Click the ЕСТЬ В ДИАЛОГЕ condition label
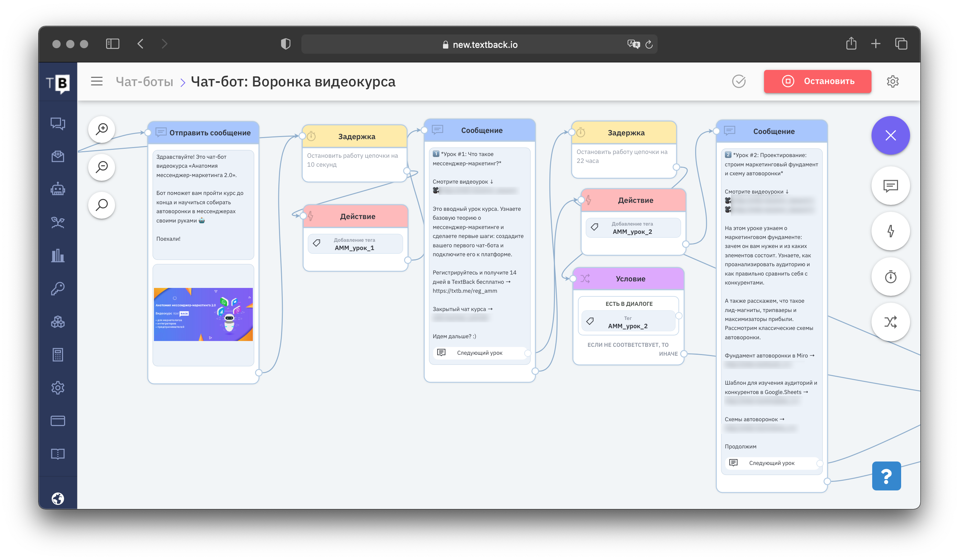This screenshot has height=560, width=959. click(629, 303)
